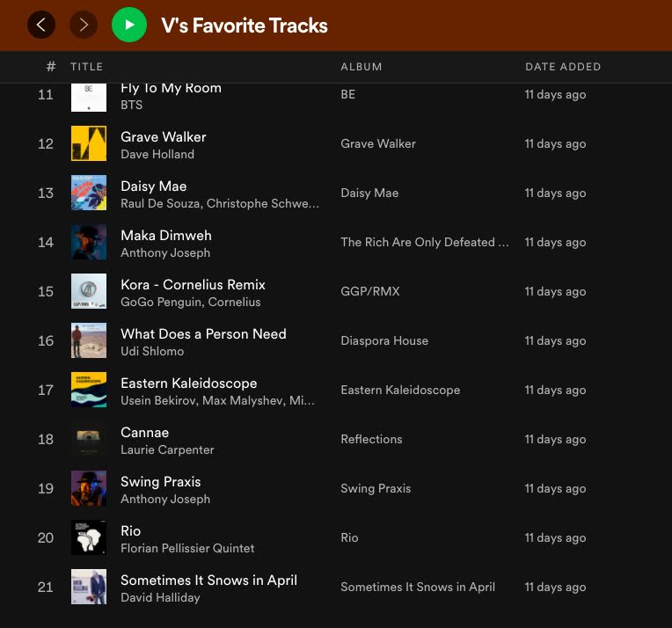Click Cannae track cover art
Screen dimensions: 672x628
89,440
